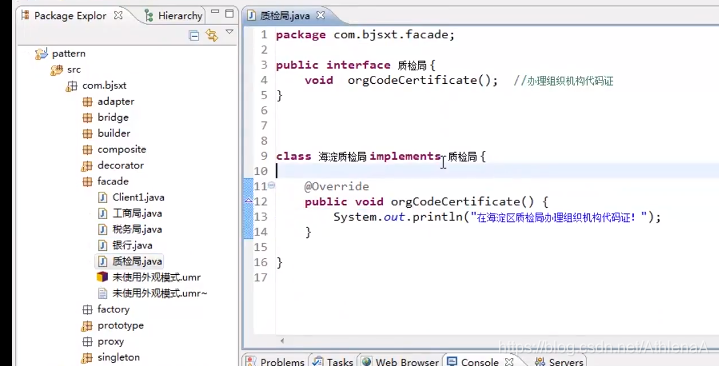
Task: Click the factory package icon
Action: coord(87,310)
